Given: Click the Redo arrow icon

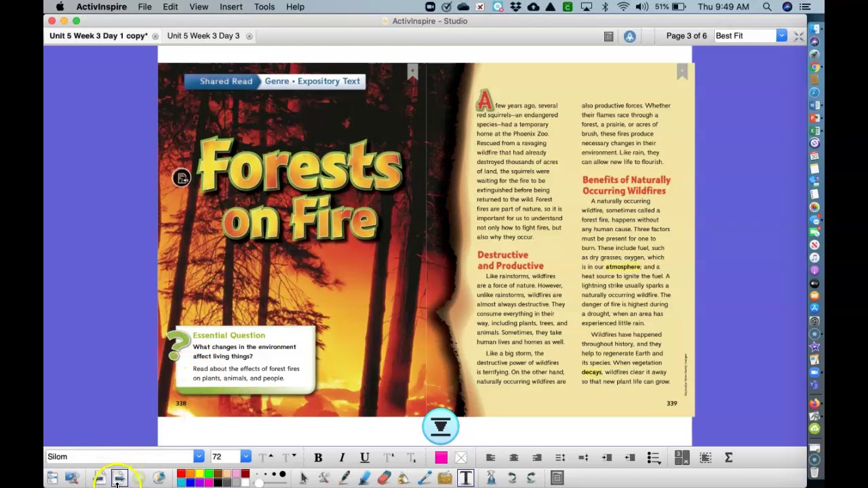Looking at the screenshot, I should tap(532, 478).
